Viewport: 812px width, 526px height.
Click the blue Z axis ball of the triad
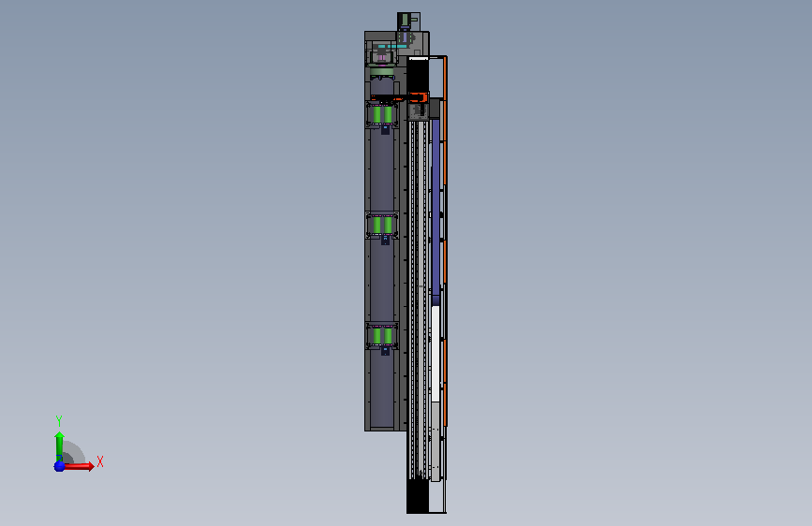click(60, 466)
